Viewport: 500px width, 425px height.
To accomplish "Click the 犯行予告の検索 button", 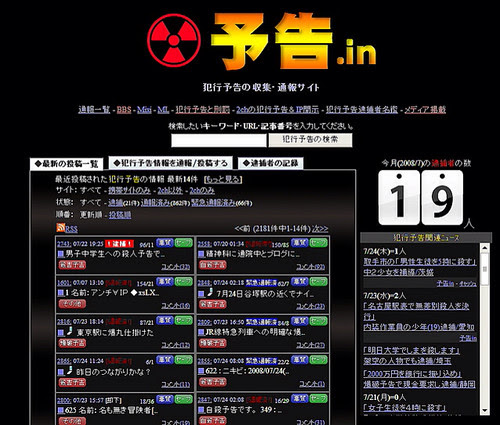I will (x=310, y=140).
